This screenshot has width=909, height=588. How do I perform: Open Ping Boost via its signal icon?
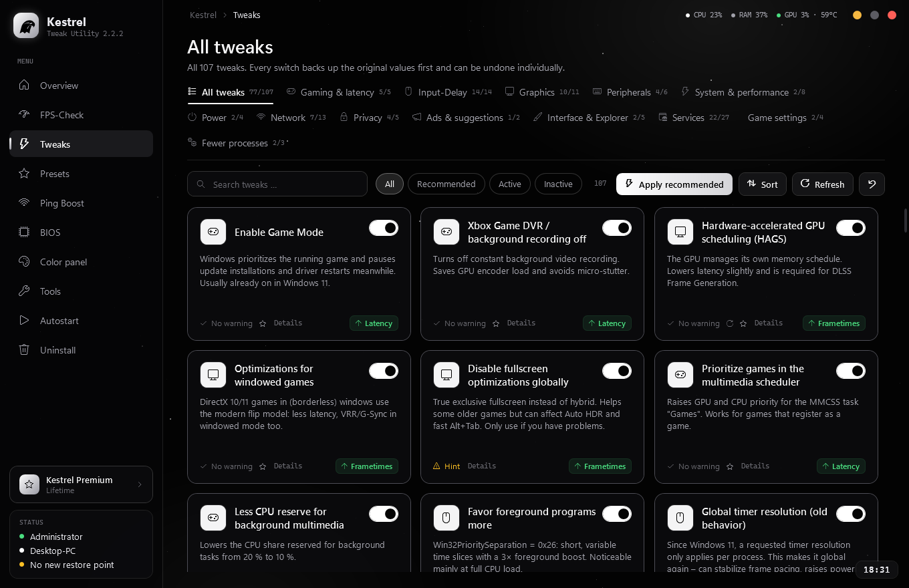tap(24, 203)
